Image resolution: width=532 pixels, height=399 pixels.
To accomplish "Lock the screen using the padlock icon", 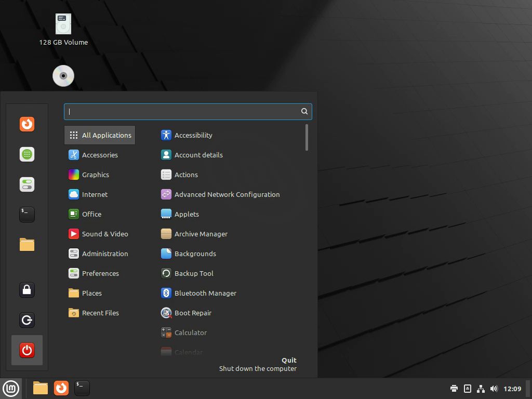I will [x=27, y=290].
